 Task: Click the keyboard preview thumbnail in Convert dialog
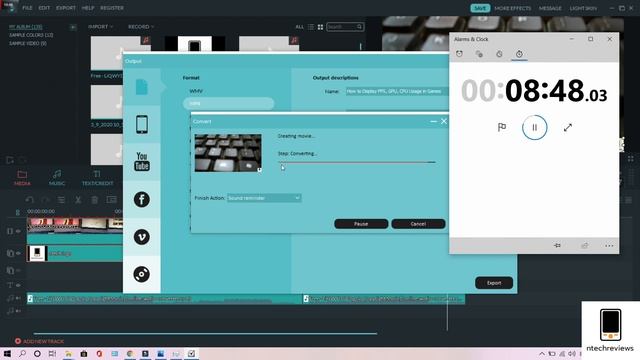[x=228, y=153]
